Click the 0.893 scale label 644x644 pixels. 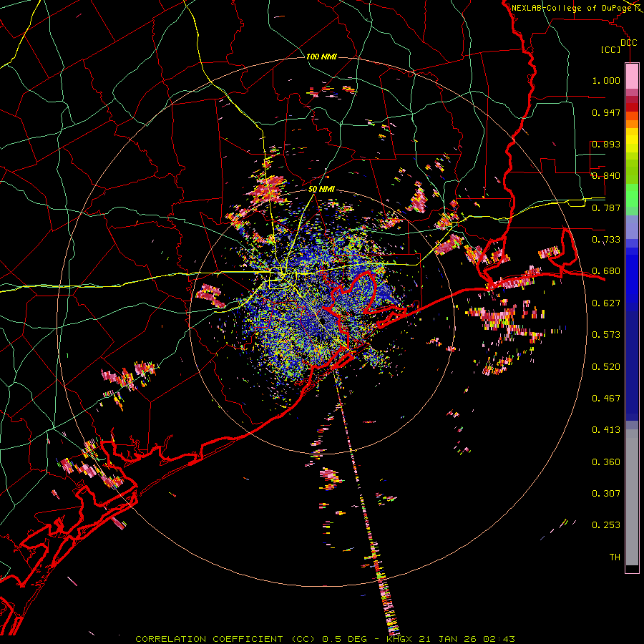point(606,144)
